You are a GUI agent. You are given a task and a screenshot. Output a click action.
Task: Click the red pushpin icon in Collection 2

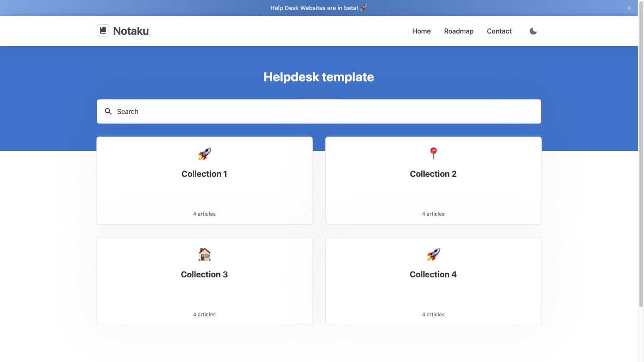pos(434,154)
